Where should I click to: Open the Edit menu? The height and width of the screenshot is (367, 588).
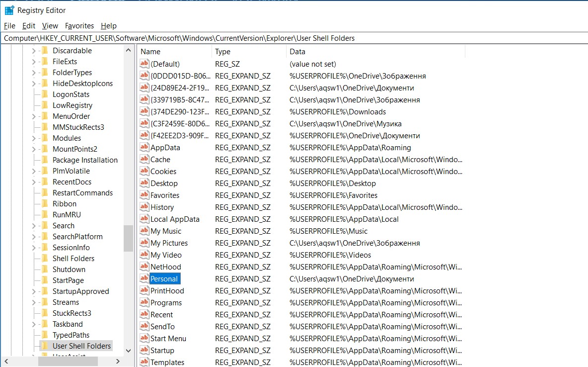tap(29, 25)
